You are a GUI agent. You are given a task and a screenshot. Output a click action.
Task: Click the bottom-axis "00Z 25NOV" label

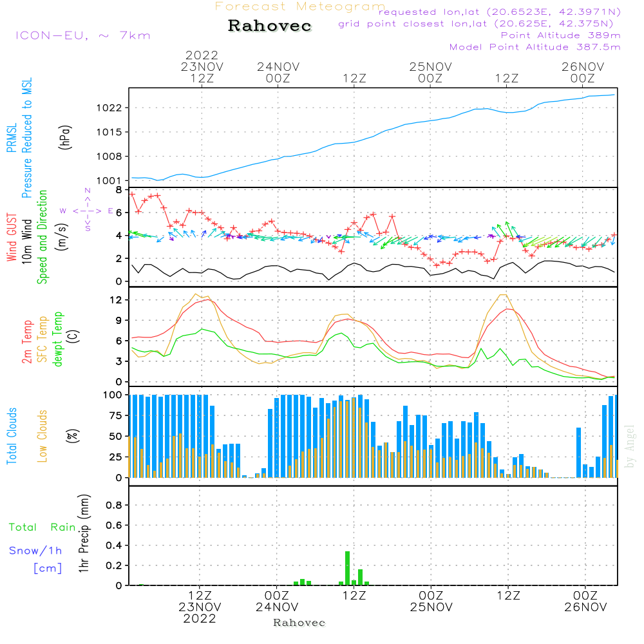[431, 601]
